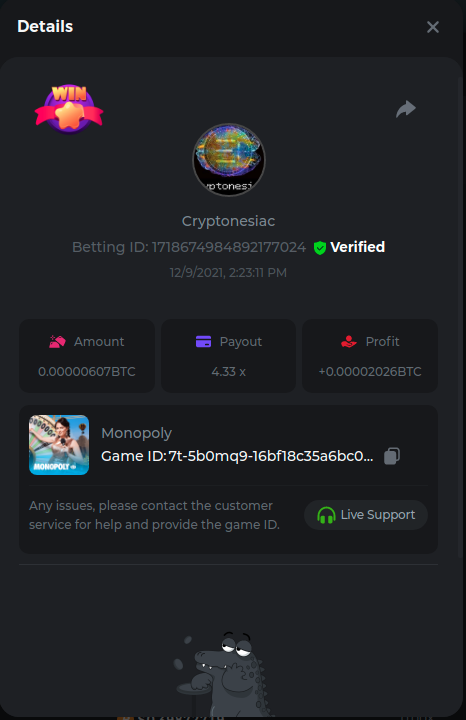Click the Verified label
466x720 pixels.
pos(358,247)
